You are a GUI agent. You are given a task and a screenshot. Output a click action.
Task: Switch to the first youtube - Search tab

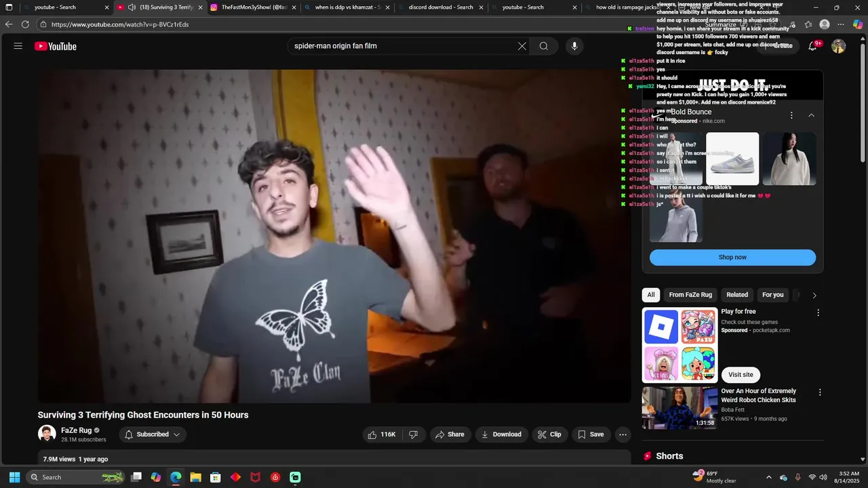(x=64, y=7)
